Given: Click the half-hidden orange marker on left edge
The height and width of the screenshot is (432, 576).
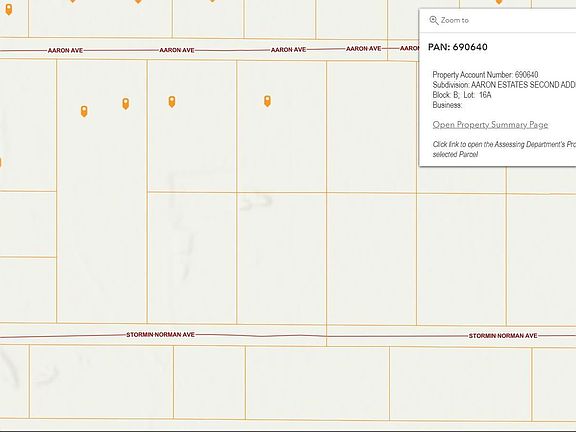Looking at the screenshot, I should point(0,162).
